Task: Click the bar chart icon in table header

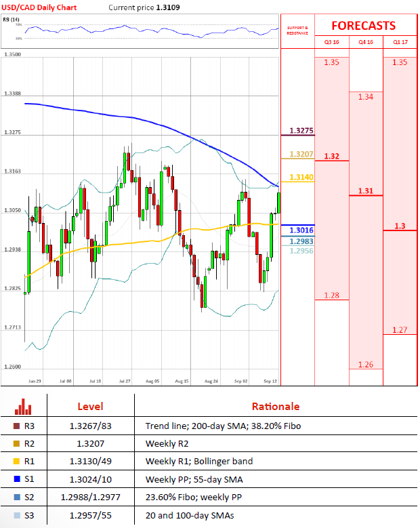Action: [x=24, y=406]
